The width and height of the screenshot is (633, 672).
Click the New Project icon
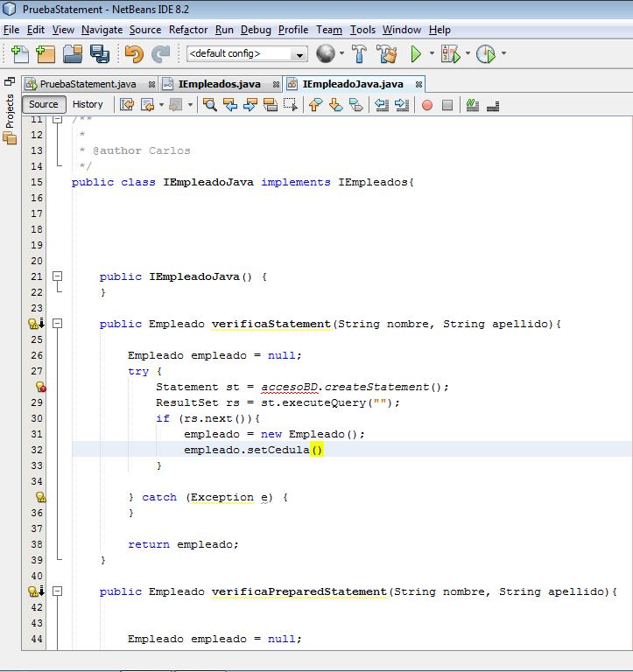(46, 54)
